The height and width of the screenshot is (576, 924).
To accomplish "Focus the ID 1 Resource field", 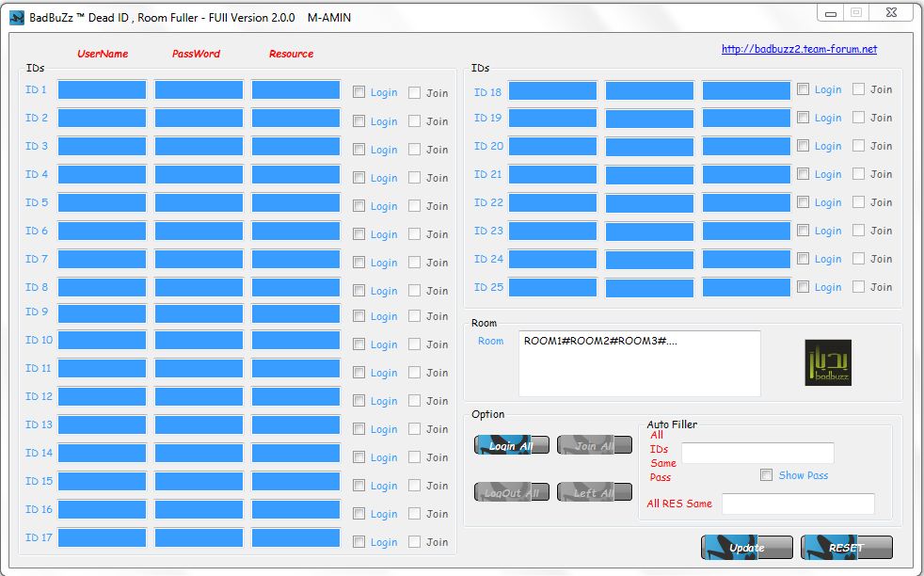I will [x=295, y=89].
